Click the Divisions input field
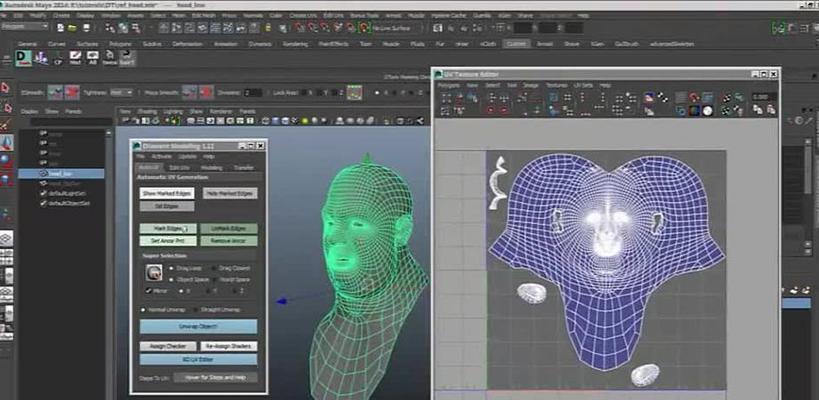 [x=253, y=93]
